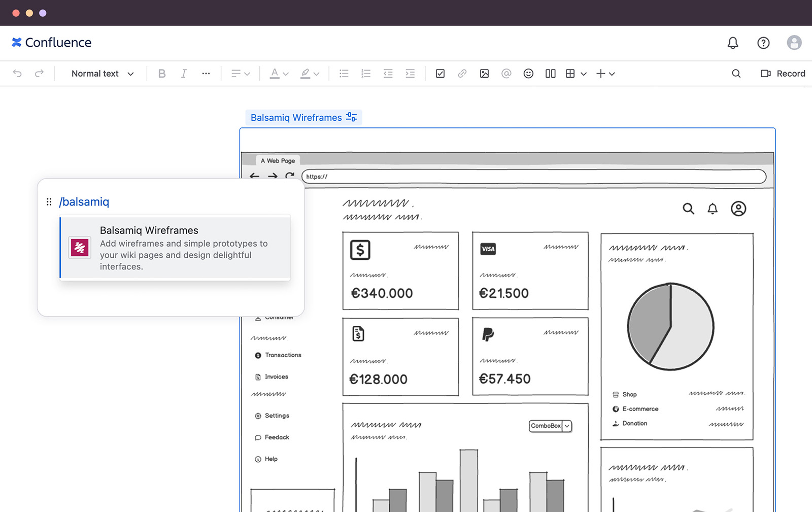Select Balsamiq Wireframes from the slash menu
This screenshot has height=512, width=812.
(175, 248)
